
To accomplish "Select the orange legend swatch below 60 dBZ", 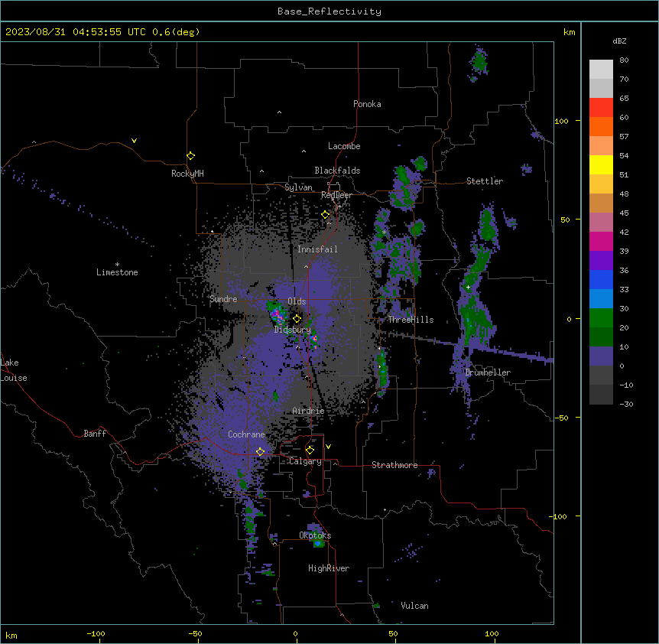I will tap(601, 126).
